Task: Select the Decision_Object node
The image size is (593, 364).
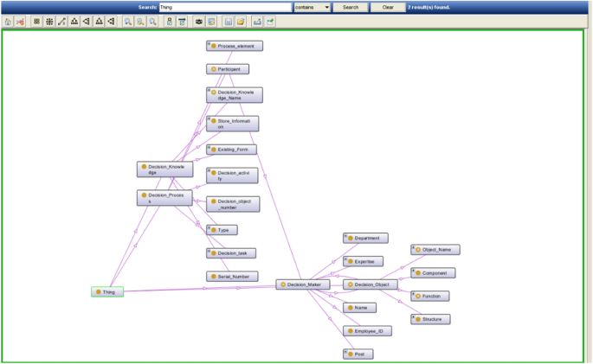Action: (x=371, y=284)
